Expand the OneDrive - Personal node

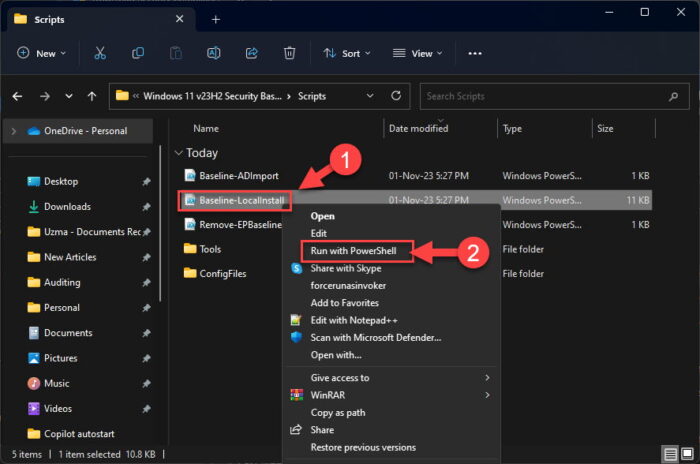pos(14,131)
